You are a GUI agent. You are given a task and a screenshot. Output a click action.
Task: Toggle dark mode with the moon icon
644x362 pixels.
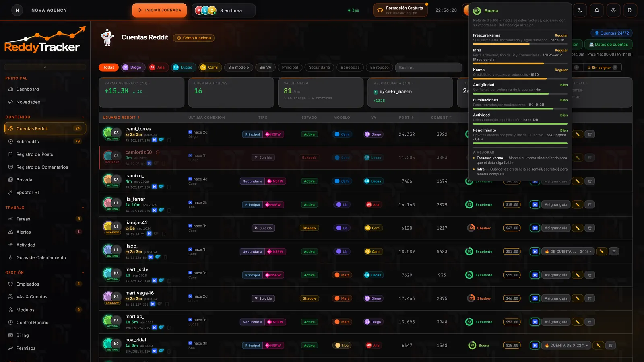580,10
